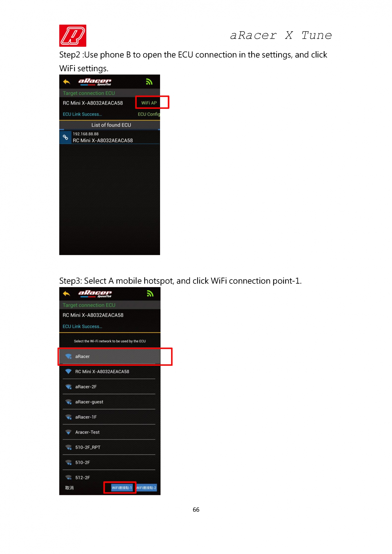Click the WiFi連接點-1 button

point(122,488)
